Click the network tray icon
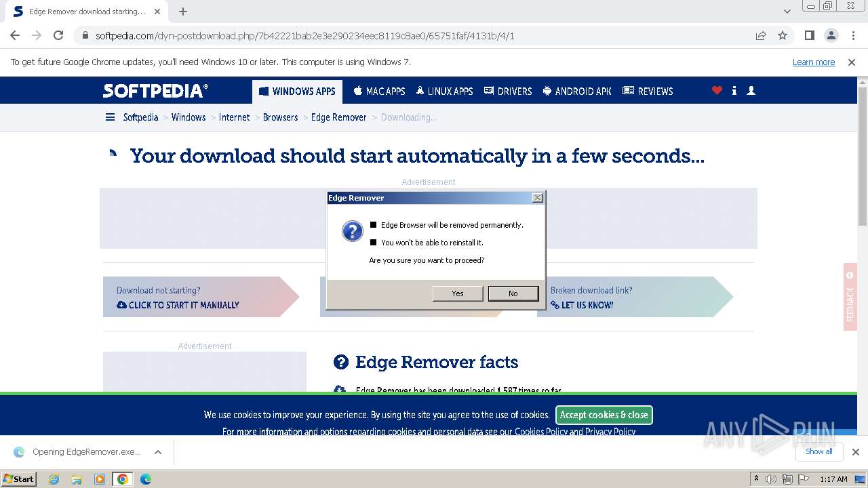868x488 pixels. click(788, 479)
